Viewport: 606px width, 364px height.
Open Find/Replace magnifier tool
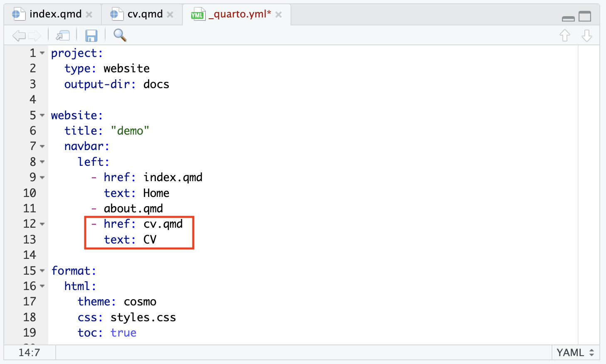click(x=120, y=36)
